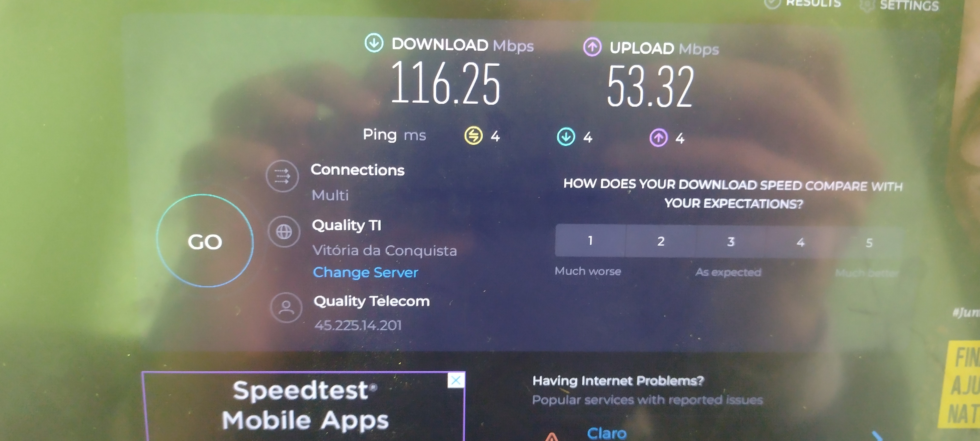Open the RESULTS tab

pyautogui.click(x=803, y=3)
